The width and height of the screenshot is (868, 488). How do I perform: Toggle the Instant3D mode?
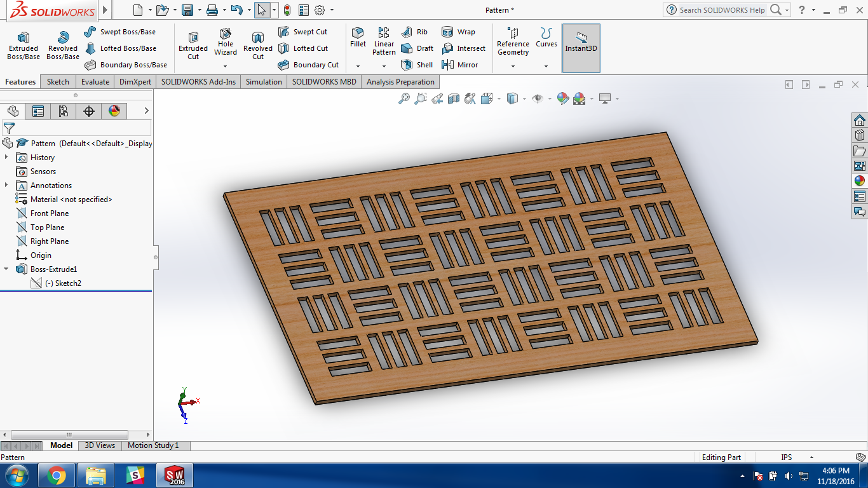(581, 42)
